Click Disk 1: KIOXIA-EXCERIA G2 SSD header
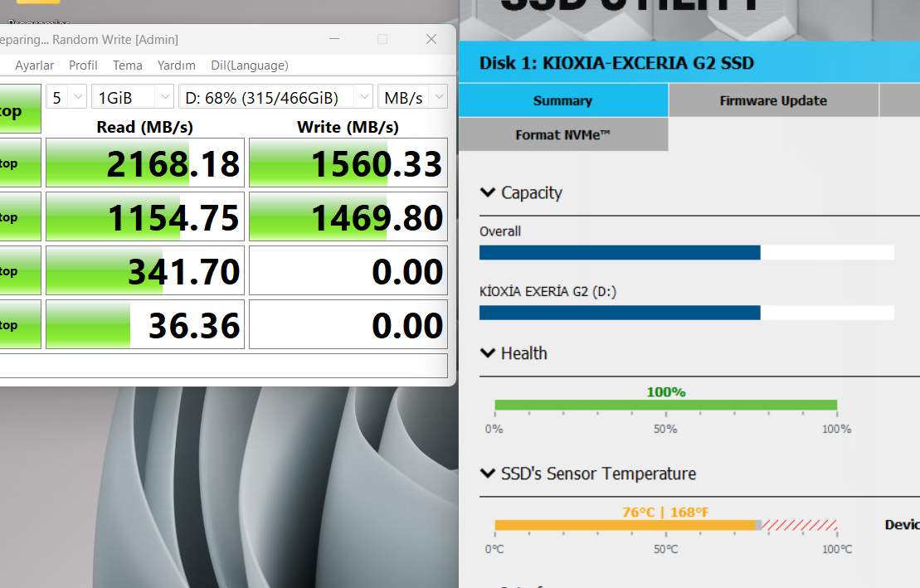This screenshot has width=920, height=588. click(616, 63)
